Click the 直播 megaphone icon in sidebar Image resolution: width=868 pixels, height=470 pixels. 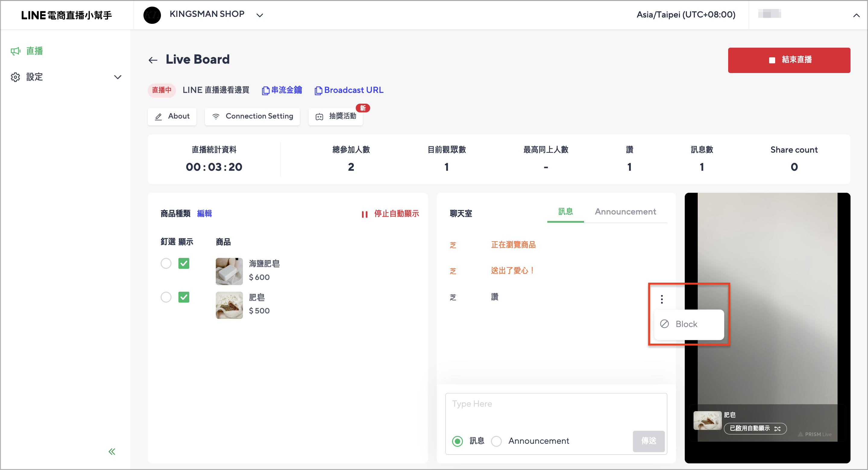click(15, 51)
